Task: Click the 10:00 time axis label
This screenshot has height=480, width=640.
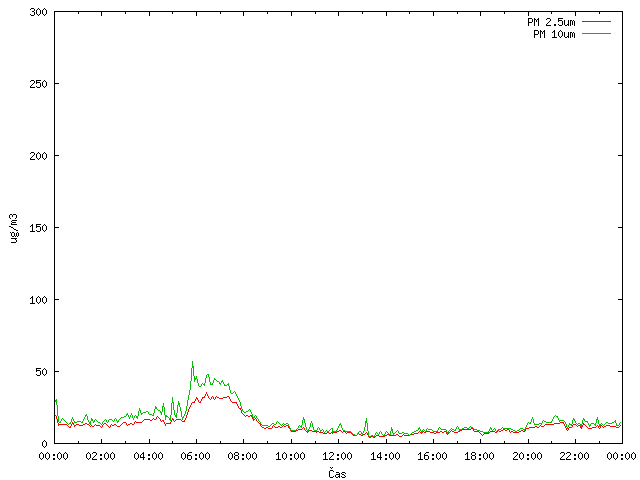Action: click(290, 456)
